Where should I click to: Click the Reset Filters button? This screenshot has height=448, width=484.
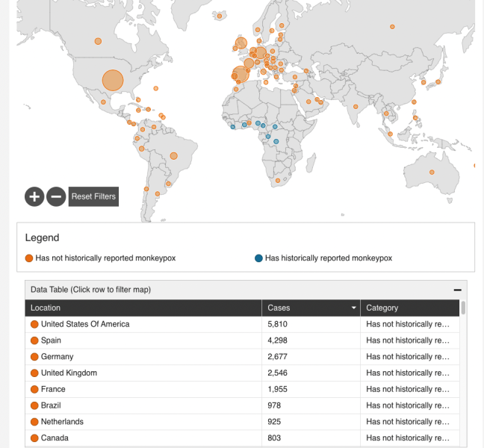[93, 196]
